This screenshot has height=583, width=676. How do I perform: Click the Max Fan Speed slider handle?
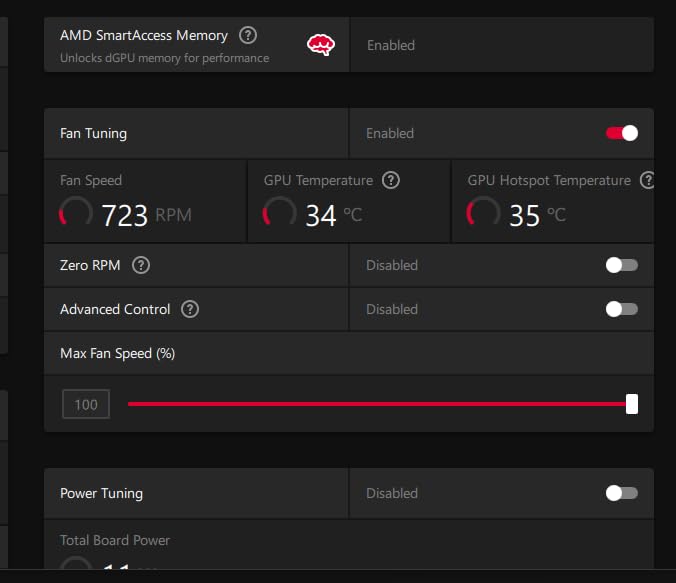pos(632,404)
